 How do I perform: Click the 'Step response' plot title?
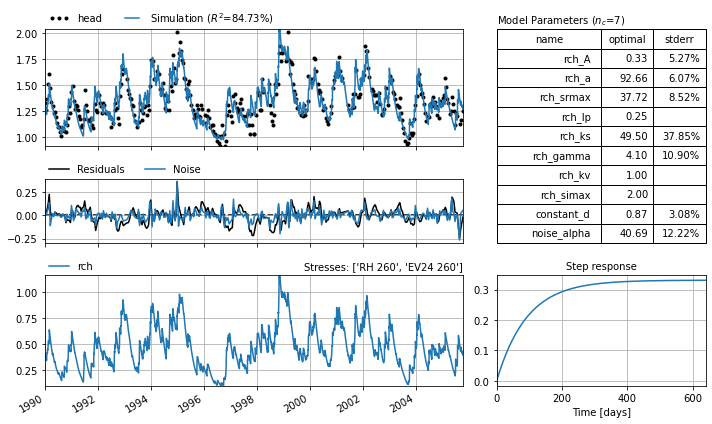(x=601, y=266)
